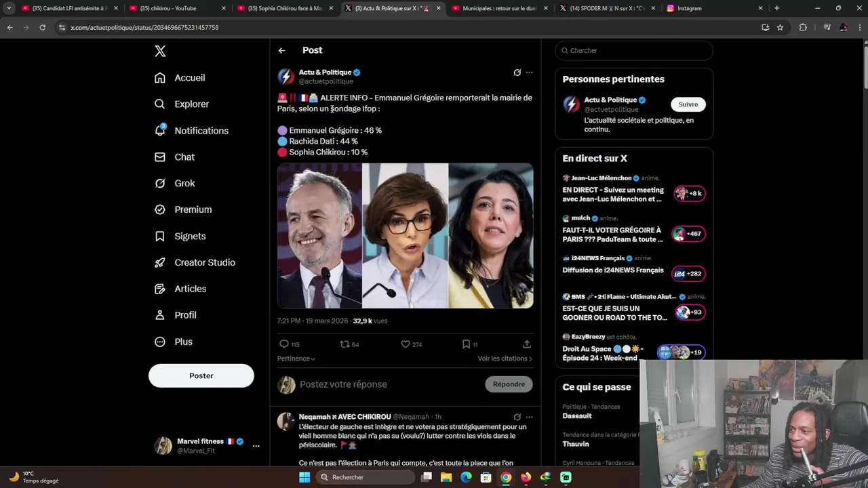Open Articles section

[180, 289]
